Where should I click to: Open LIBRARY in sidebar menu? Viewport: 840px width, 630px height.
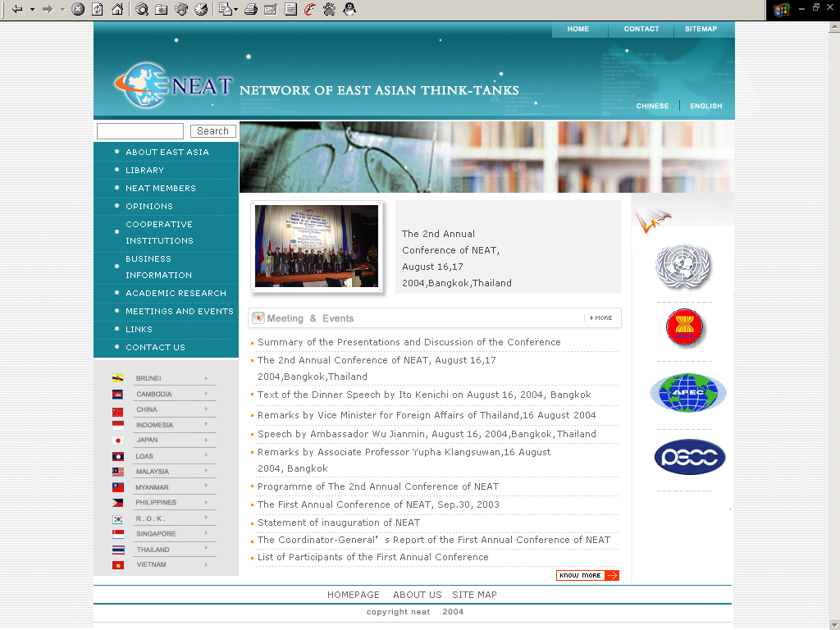point(144,171)
